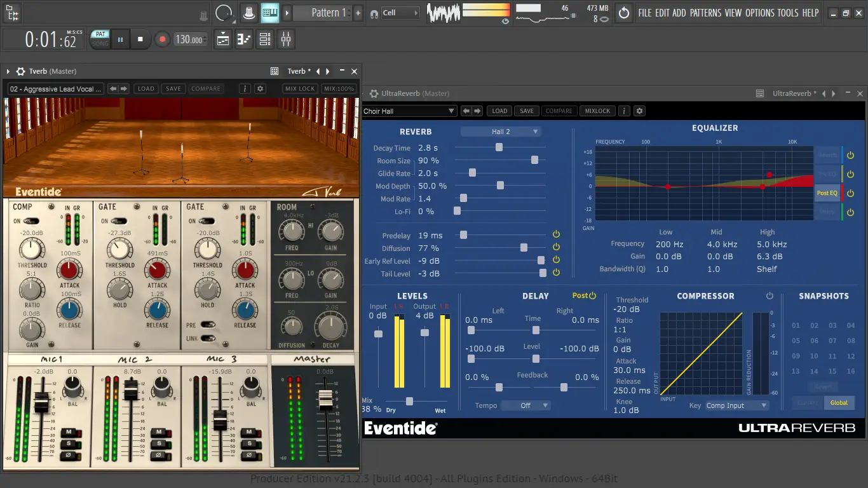The image size is (868, 488).
Task: Select snapshot 01 in UltraReverb
Action: (x=796, y=325)
